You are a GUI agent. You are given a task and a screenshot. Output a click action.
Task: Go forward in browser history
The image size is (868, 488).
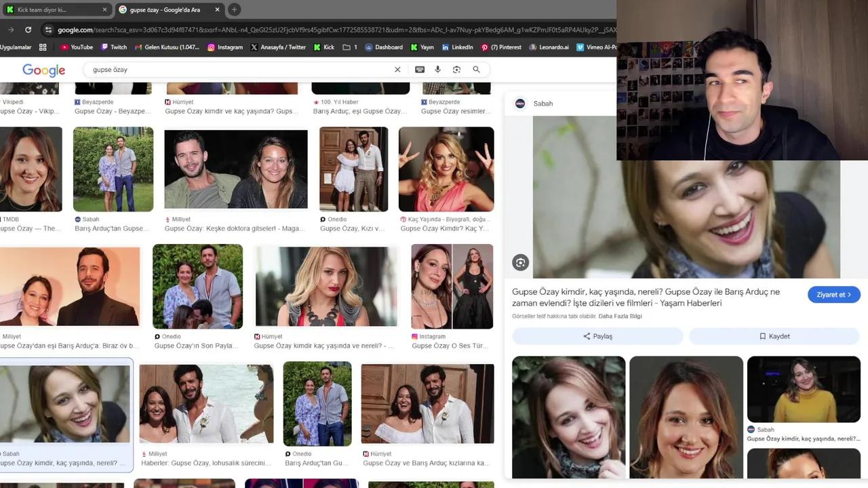pyautogui.click(x=11, y=30)
